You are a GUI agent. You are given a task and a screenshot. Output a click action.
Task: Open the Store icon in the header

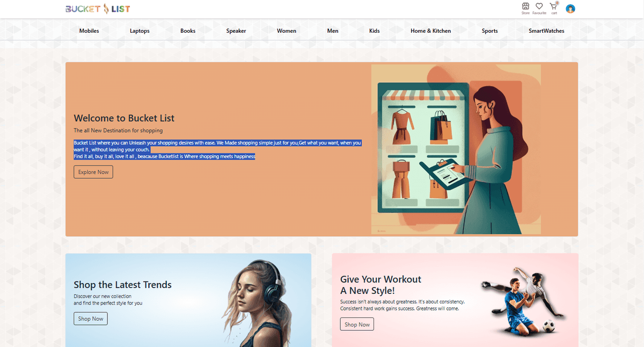pyautogui.click(x=525, y=8)
